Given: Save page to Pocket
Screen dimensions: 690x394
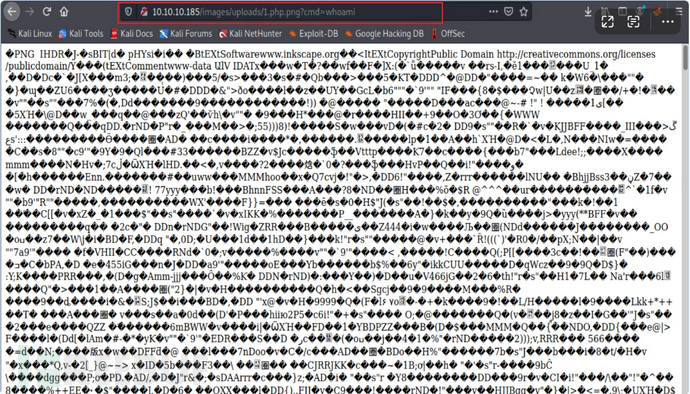Looking at the screenshot, I should click(509, 12).
